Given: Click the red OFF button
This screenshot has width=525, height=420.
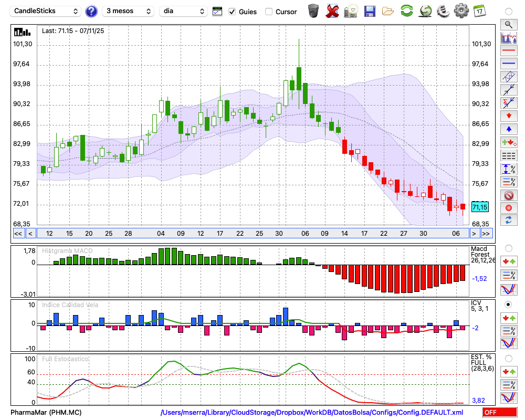Looking at the screenshot, I should [499, 413].
